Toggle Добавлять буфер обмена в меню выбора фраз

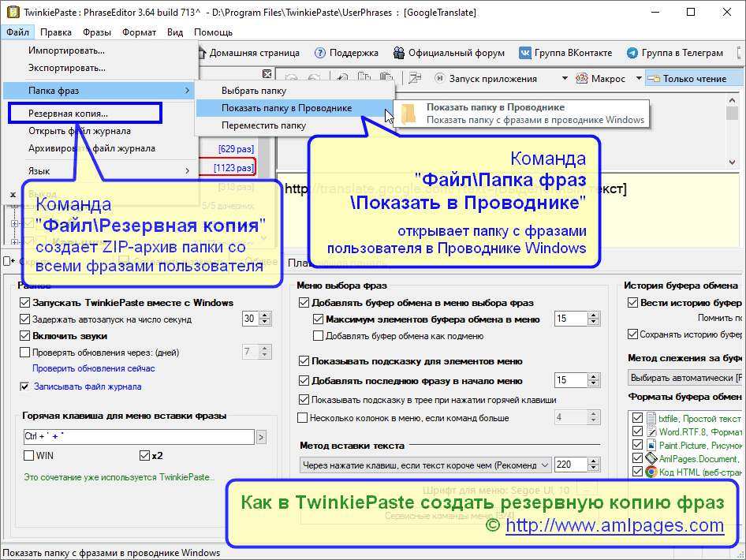point(304,303)
